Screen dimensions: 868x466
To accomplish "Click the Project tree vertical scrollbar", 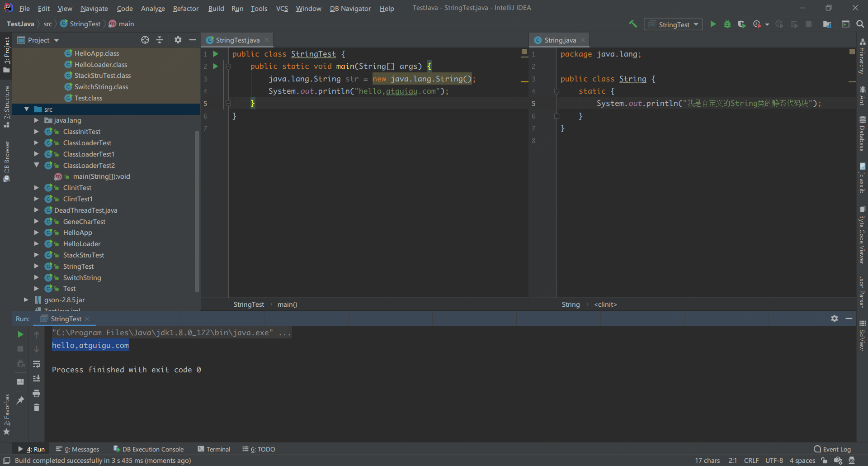I will [x=197, y=208].
